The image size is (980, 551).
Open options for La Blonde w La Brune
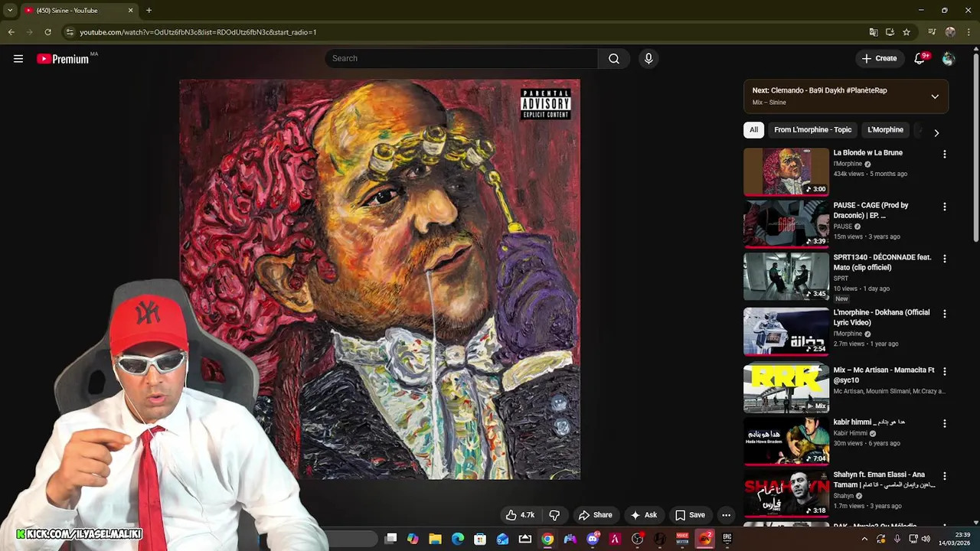(944, 155)
